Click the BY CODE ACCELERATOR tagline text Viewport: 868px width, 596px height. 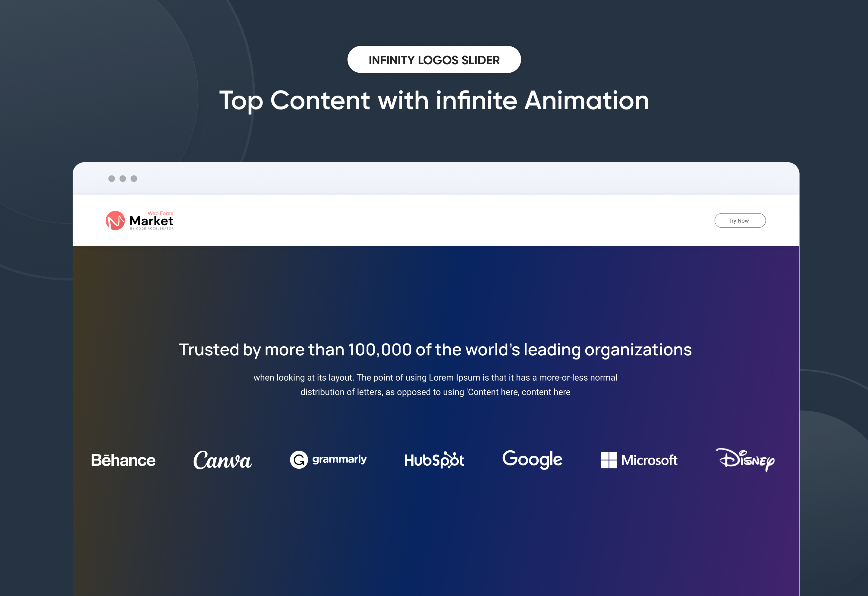152,228
